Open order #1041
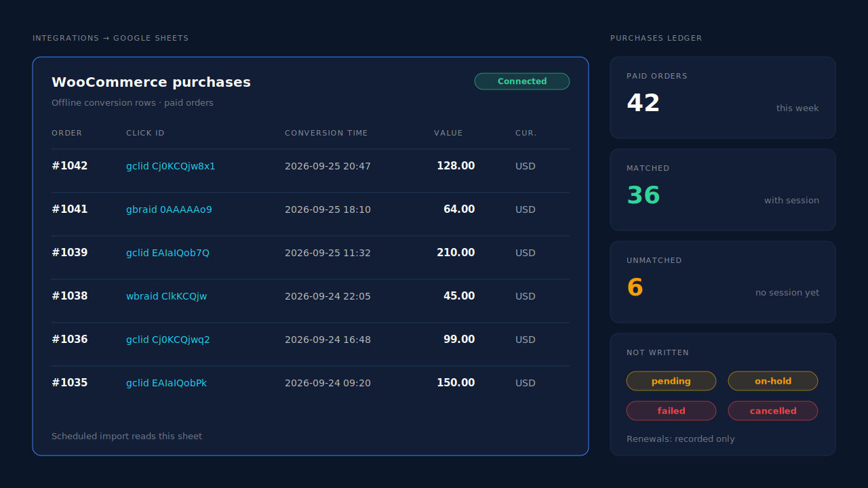The image size is (868, 488). click(70, 209)
